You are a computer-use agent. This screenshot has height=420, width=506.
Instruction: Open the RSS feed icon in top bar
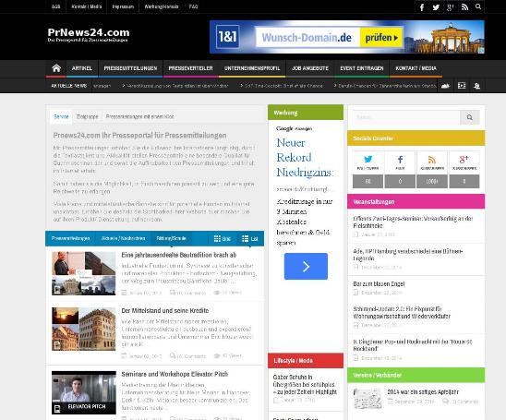464,7
